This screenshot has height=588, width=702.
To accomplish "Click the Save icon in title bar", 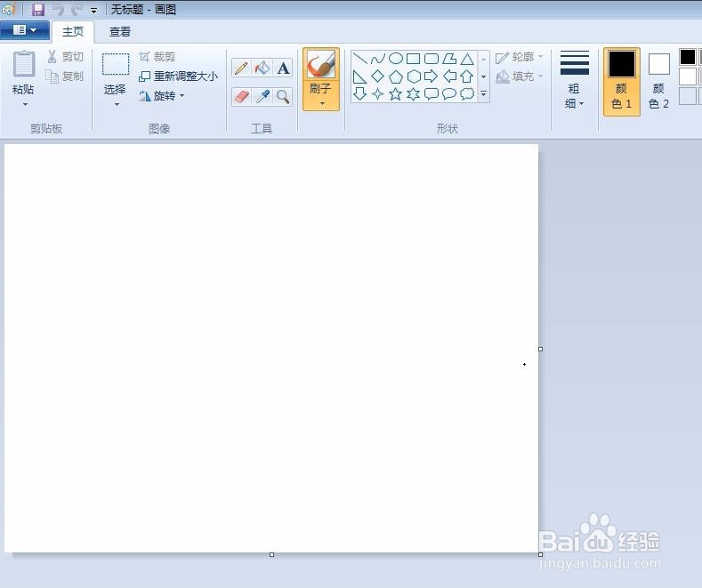I will [x=38, y=10].
